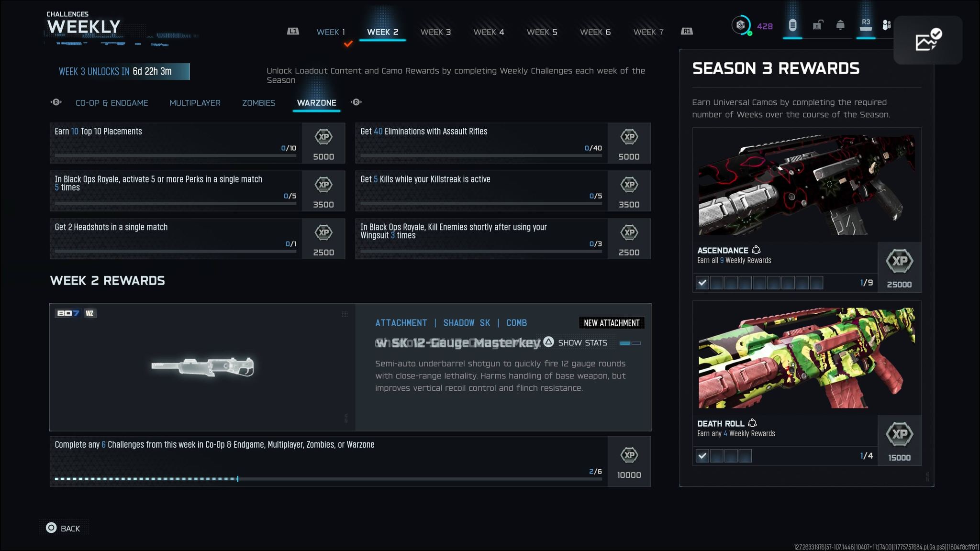Click the 6 Challenges progress bar
This screenshot has height=551, width=980.
coord(328,478)
